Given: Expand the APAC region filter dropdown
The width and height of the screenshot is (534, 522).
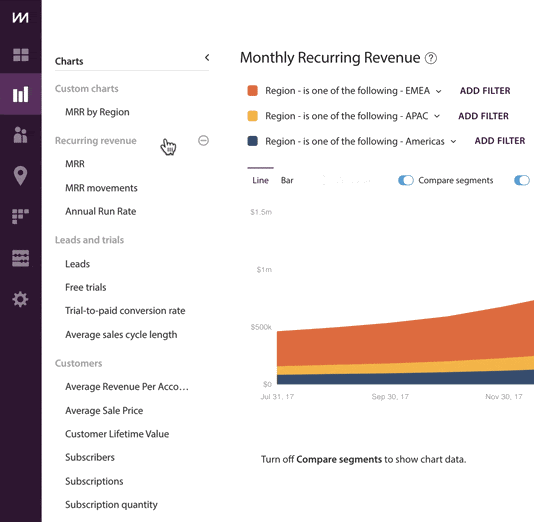Looking at the screenshot, I should coord(437,116).
